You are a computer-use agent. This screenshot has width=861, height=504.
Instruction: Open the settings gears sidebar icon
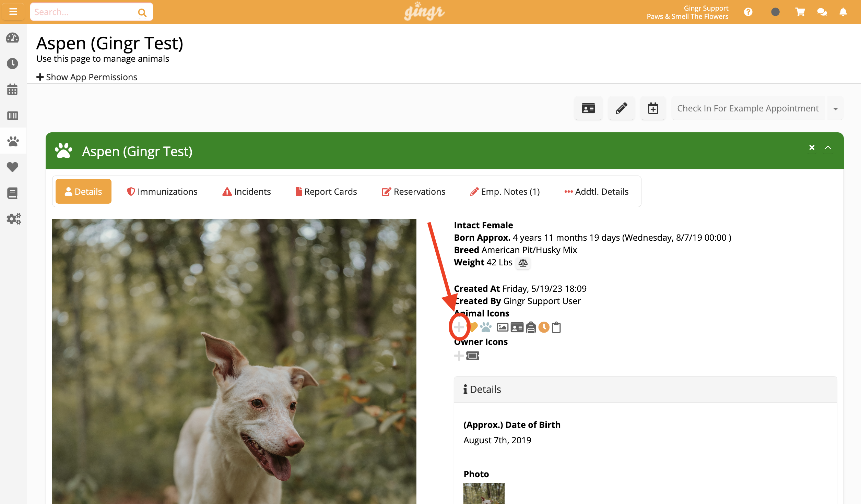[14, 219]
